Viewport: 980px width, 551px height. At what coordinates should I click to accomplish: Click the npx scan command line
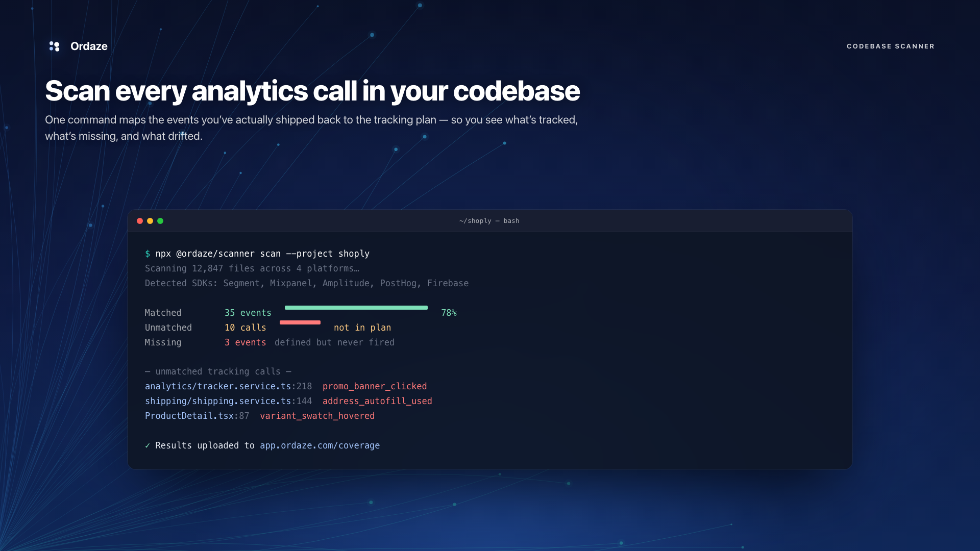[x=262, y=254]
